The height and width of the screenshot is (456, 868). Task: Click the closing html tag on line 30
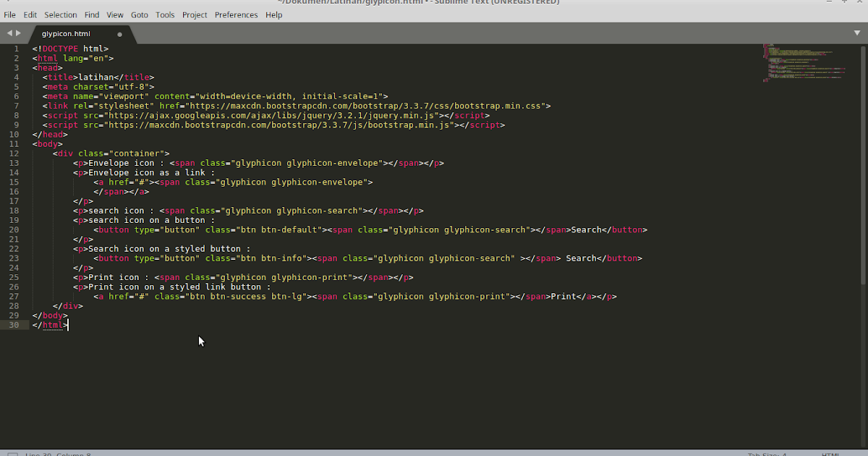coord(50,325)
